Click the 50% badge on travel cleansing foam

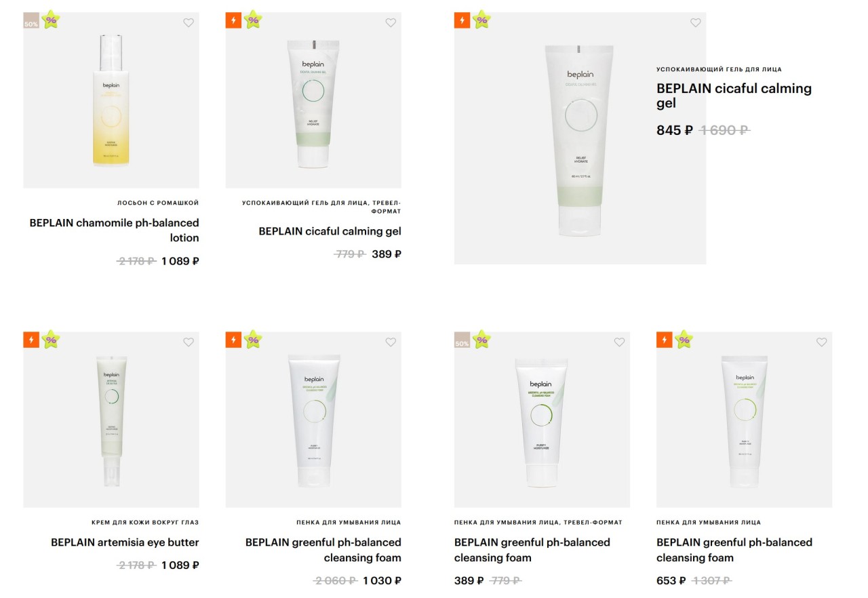462,340
